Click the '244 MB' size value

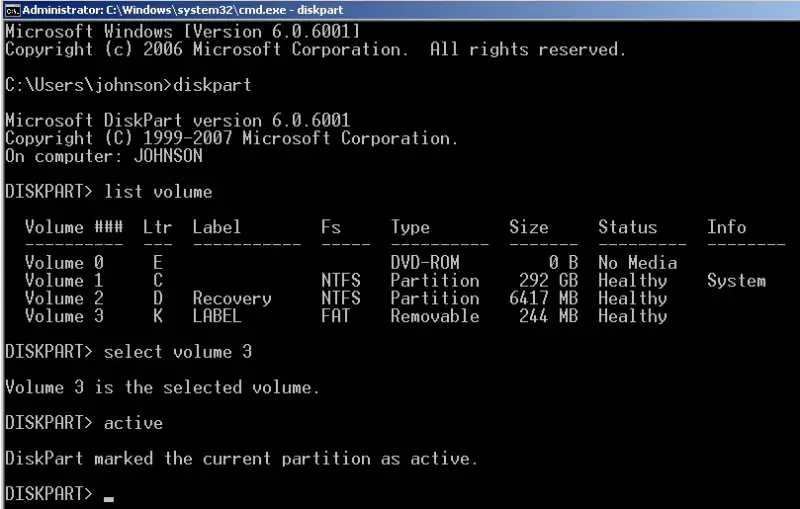coord(548,316)
